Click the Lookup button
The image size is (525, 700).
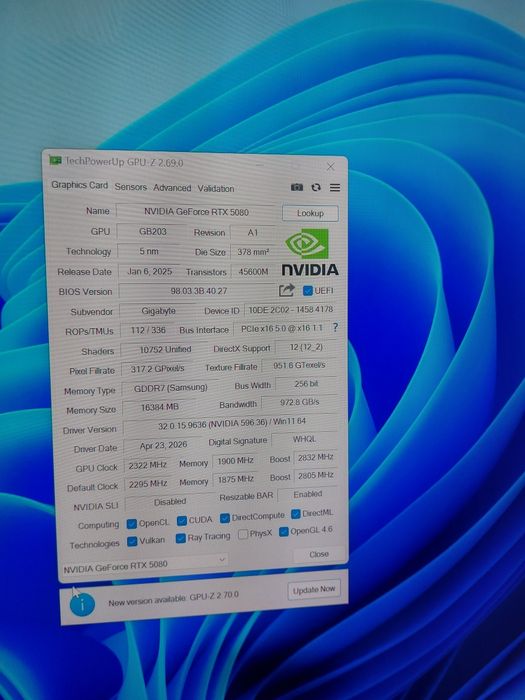[310, 213]
